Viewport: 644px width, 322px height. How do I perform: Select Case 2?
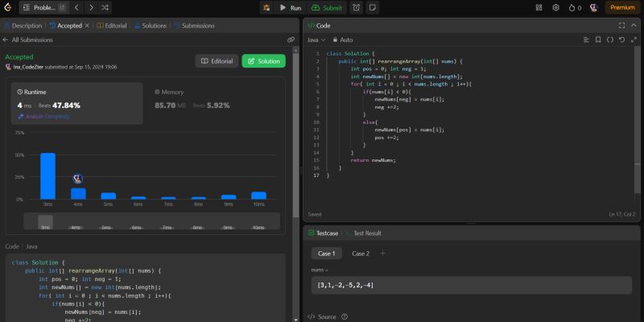(361, 254)
